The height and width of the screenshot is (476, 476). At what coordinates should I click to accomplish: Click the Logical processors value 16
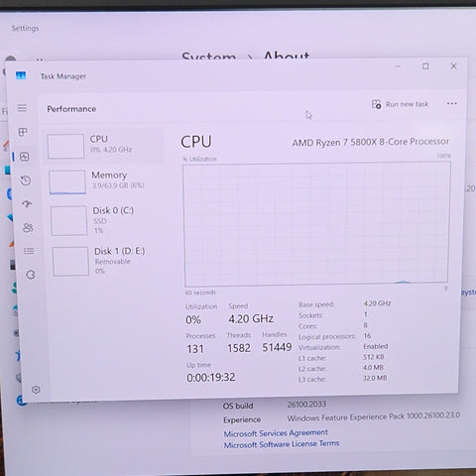[x=367, y=335]
